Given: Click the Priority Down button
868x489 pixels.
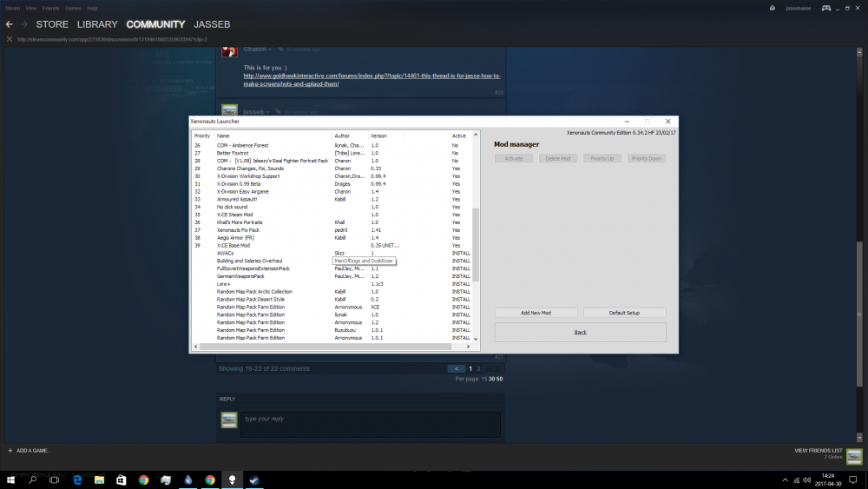Looking at the screenshot, I should (x=647, y=158).
